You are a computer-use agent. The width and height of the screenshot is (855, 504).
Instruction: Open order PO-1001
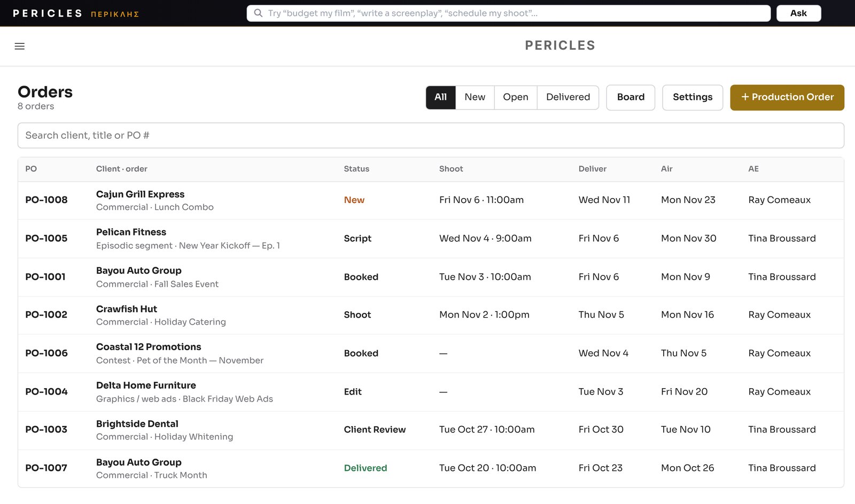45,277
